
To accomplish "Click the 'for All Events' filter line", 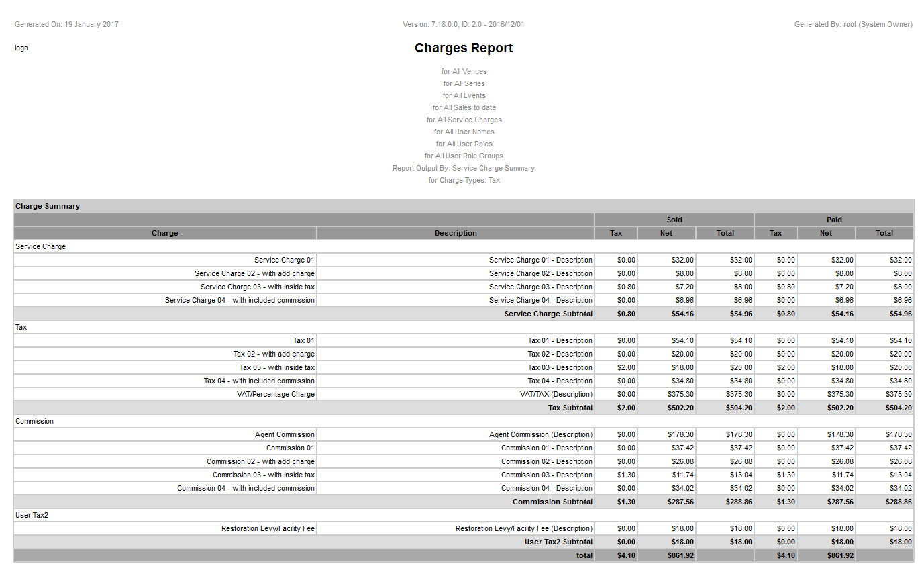I will (464, 95).
